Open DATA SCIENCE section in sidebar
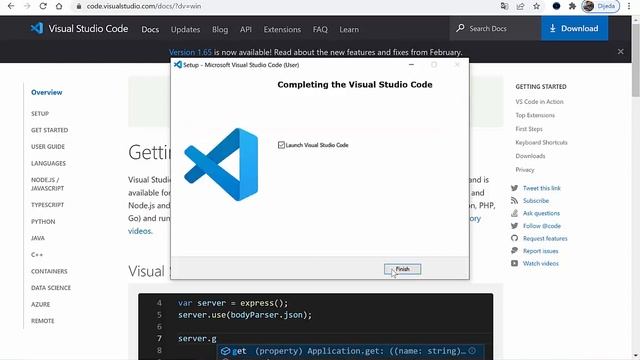 [51, 288]
